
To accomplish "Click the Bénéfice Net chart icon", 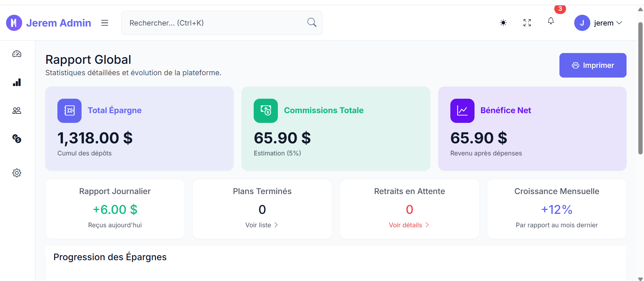I will pos(462,111).
